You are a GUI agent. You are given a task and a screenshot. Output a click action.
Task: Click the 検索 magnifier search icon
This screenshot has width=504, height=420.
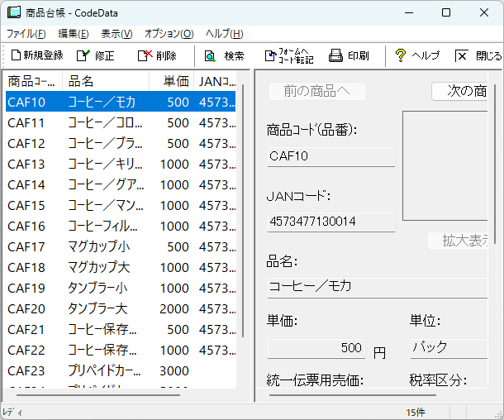[x=210, y=56]
